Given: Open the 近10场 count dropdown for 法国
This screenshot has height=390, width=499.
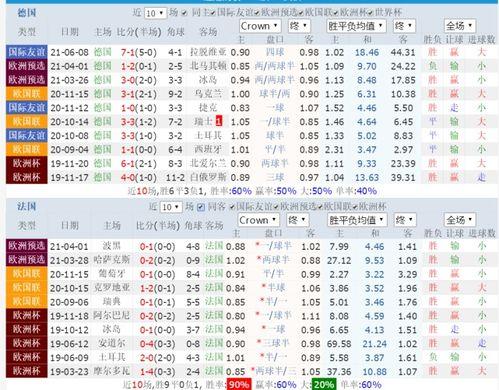Looking at the screenshot, I should (x=171, y=207).
